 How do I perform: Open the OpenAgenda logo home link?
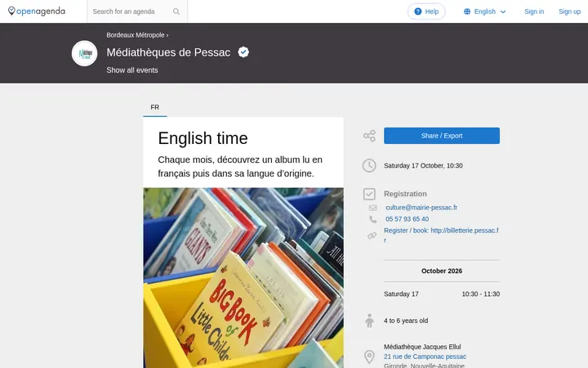(37, 11)
